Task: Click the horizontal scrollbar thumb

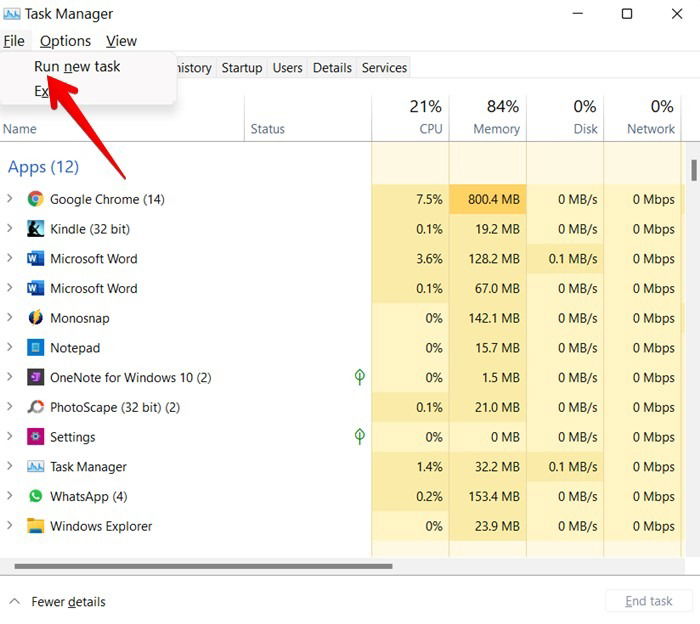Action: pyautogui.click(x=203, y=566)
